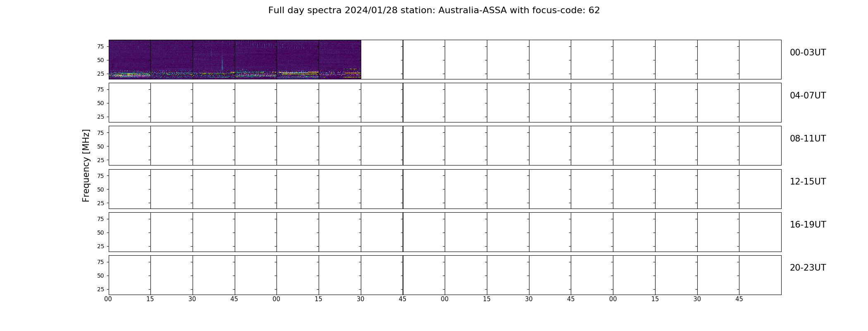Click the '50' tick label of the 08-11UT row
Viewport: 868px width, 331px height.
click(x=100, y=146)
